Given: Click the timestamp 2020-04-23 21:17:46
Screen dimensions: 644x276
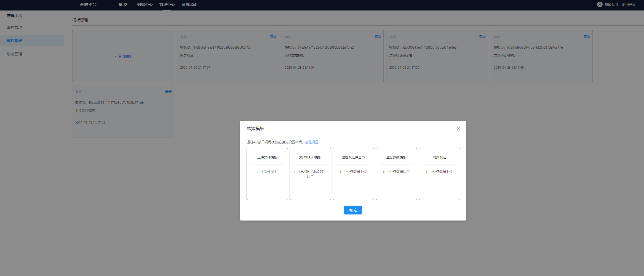Looking at the screenshot, I should (x=509, y=68).
